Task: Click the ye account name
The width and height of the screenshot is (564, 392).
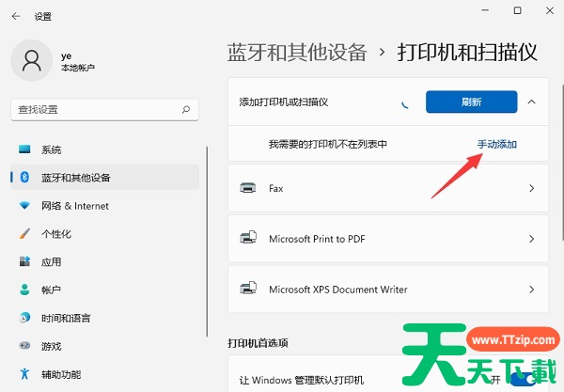Action: [x=66, y=56]
